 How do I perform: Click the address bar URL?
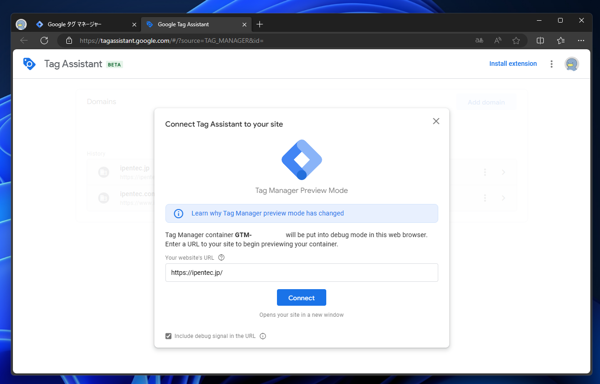pos(171,41)
